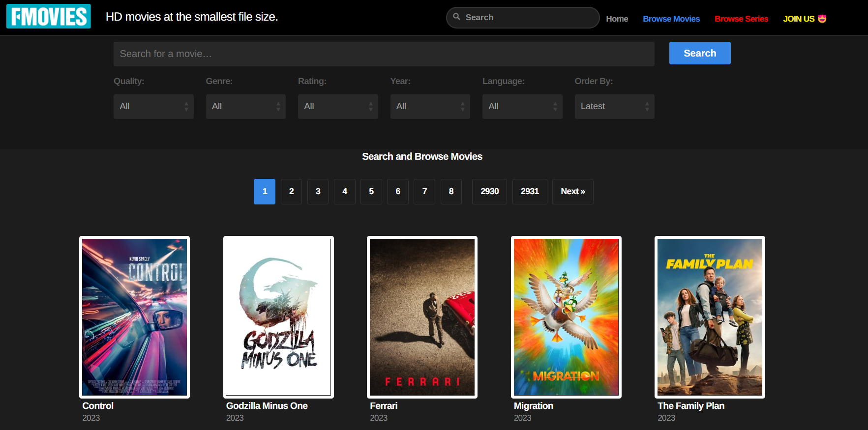This screenshot has width=868, height=430.
Task: Focus the header Search field
Action: [x=522, y=18]
